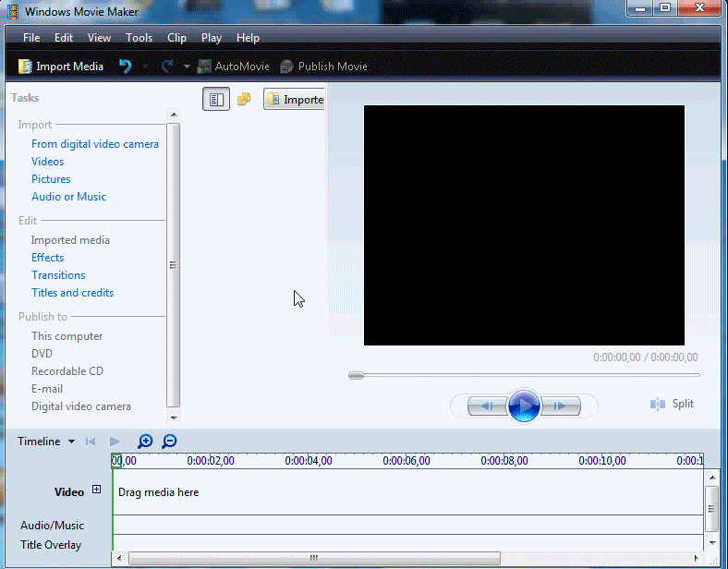Click the DVD publish option
This screenshot has width=728, height=569.
[x=42, y=354]
